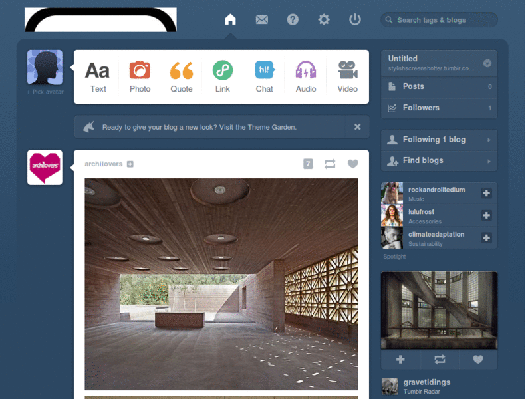
Task: Click the lulufrost avatar thumbnail
Action: coord(392,215)
